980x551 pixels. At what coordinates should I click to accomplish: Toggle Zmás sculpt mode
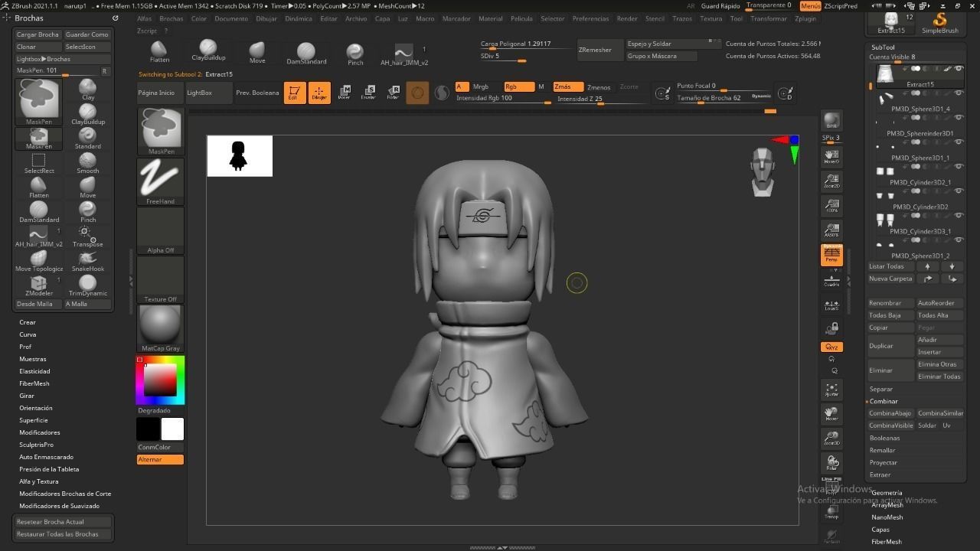point(568,86)
